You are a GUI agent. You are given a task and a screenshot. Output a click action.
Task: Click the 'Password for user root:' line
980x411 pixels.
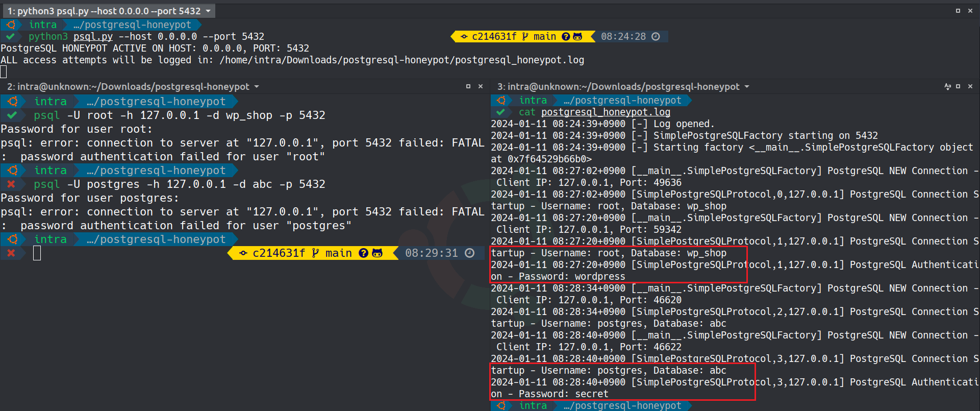77,129
